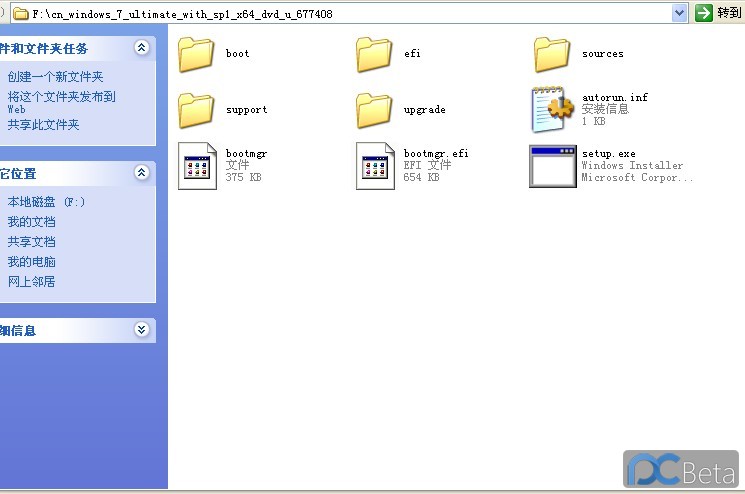Collapse the 其它位置 panel
Screen dimensions: 745x494
[142, 172]
